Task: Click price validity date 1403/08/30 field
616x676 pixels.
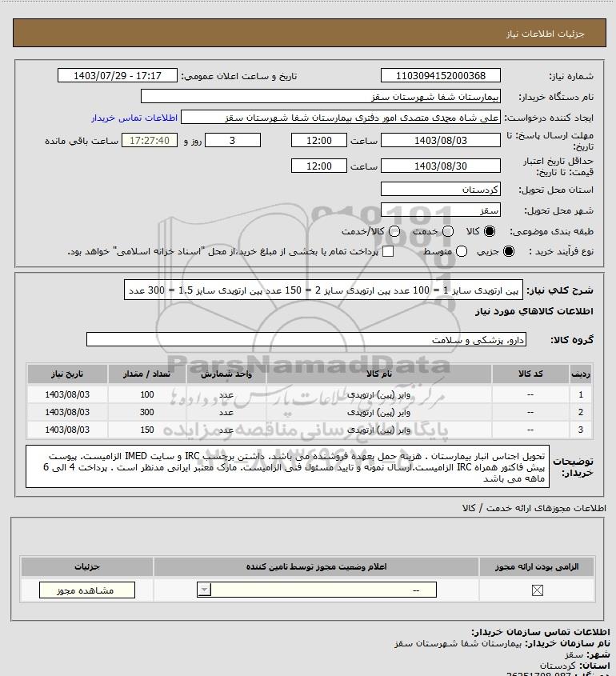Action: pos(441,166)
